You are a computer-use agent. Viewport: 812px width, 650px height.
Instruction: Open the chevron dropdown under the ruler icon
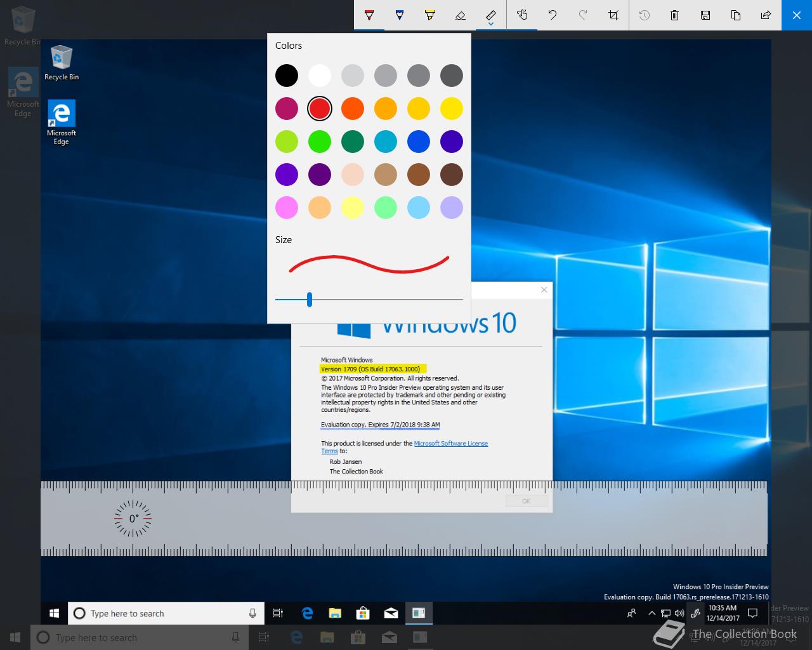click(491, 25)
